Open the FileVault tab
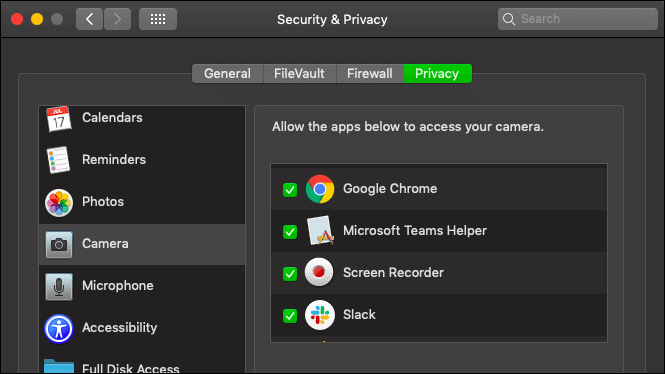Viewport: 665px width, 374px height. click(x=299, y=74)
